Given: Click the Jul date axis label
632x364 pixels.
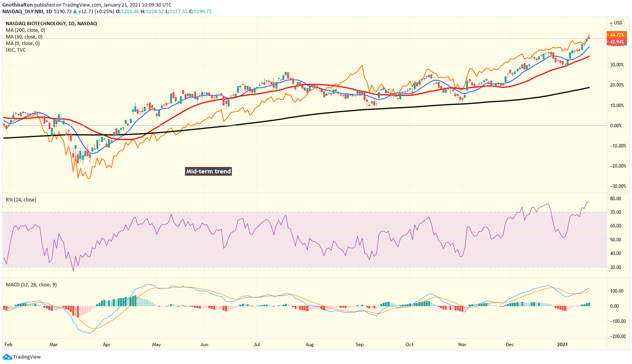Looking at the screenshot, I should click(x=256, y=344).
